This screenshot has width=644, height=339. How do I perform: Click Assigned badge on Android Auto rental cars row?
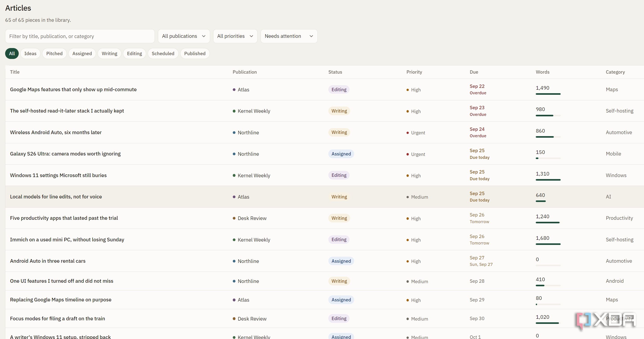coord(341,261)
